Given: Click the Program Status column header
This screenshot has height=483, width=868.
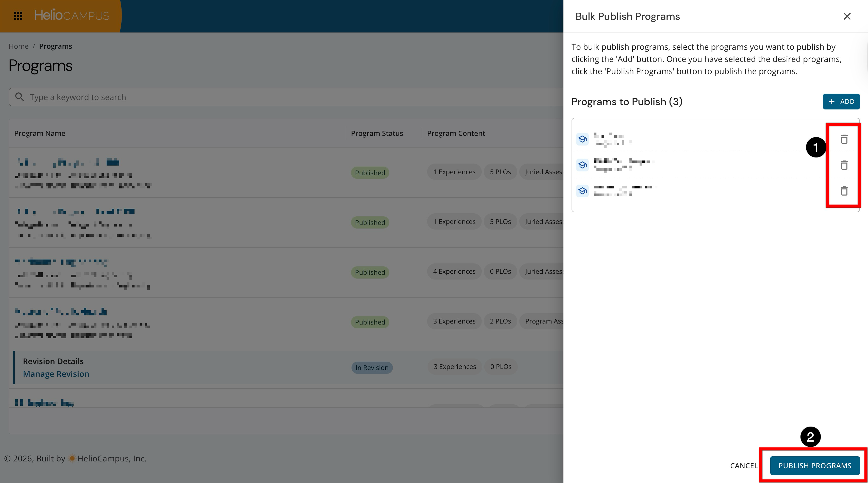Looking at the screenshot, I should click(377, 133).
